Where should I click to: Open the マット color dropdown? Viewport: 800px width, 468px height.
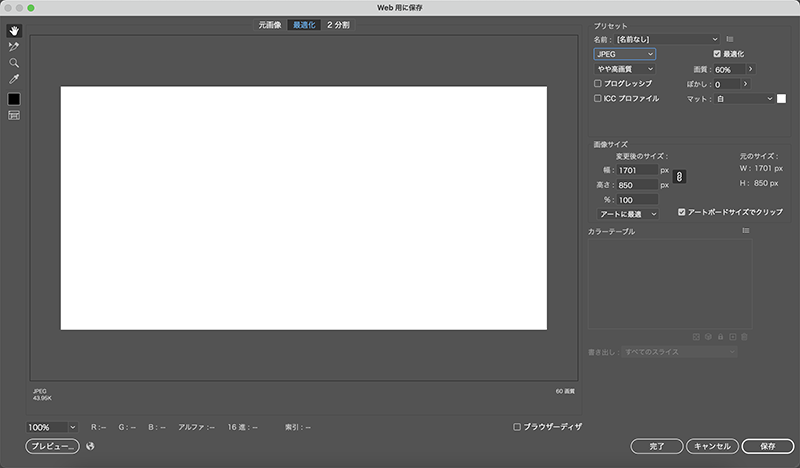(x=744, y=99)
